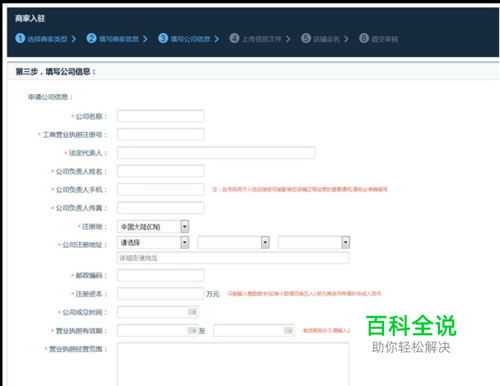Select 上传资质文件 step label
Image resolution: width=500 pixels, height=386 pixels.
[262, 39]
